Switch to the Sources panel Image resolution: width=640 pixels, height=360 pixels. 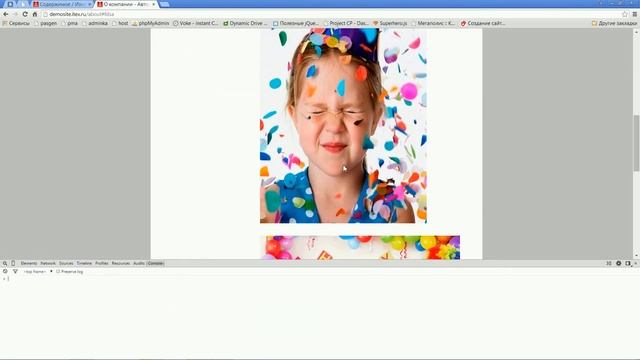pyautogui.click(x=66, y=263)
